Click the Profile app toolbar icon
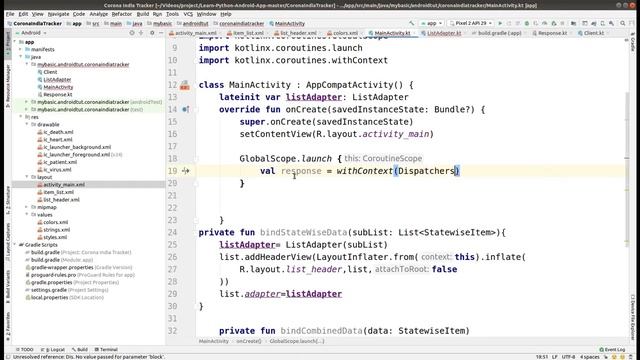 pyautogui.click(x=544, y=23)
